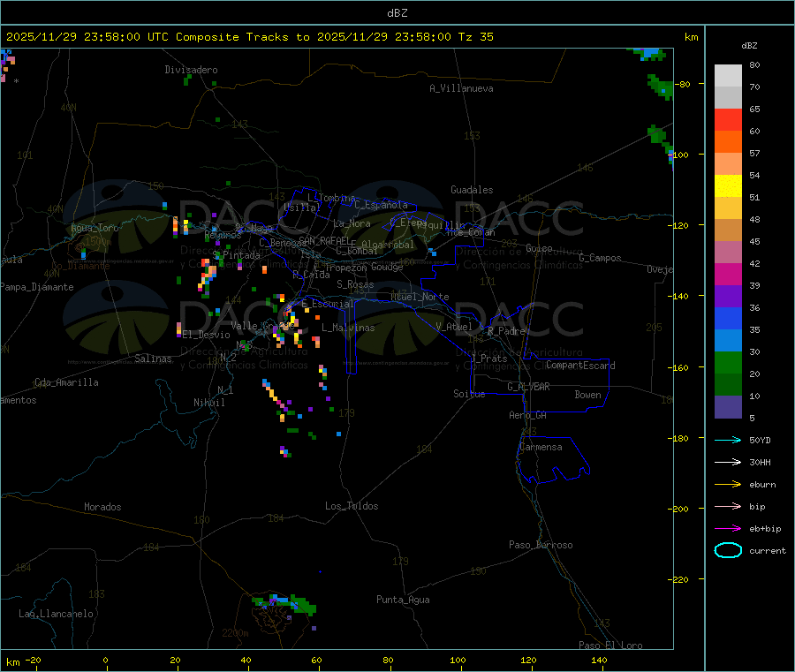Click the Pampa_Diamante location label
Viewport: 795px width, 672px height.
click(x=37, y=287)
